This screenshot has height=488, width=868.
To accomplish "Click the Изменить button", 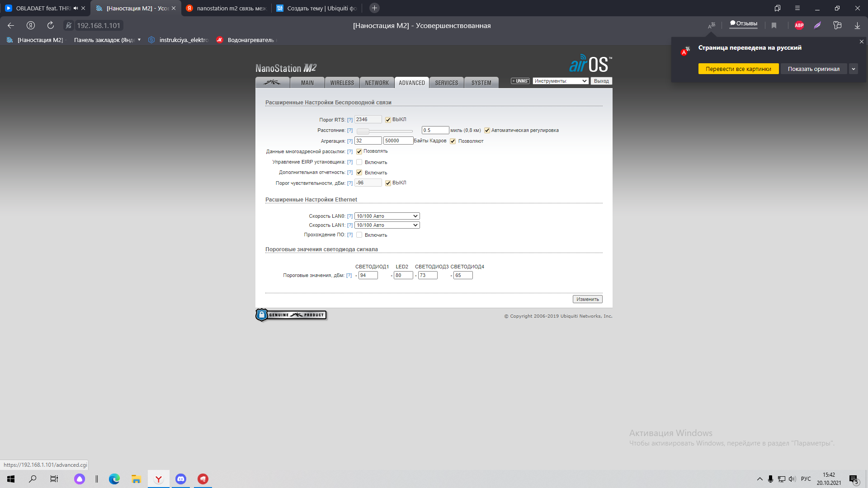I will [587, 299].
